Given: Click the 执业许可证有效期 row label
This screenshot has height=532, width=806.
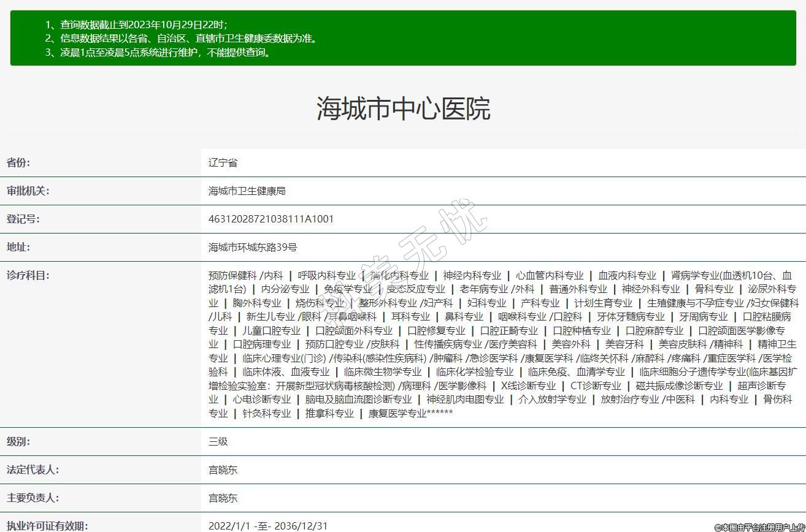Looking at the screenshot, I should point(47,526).
